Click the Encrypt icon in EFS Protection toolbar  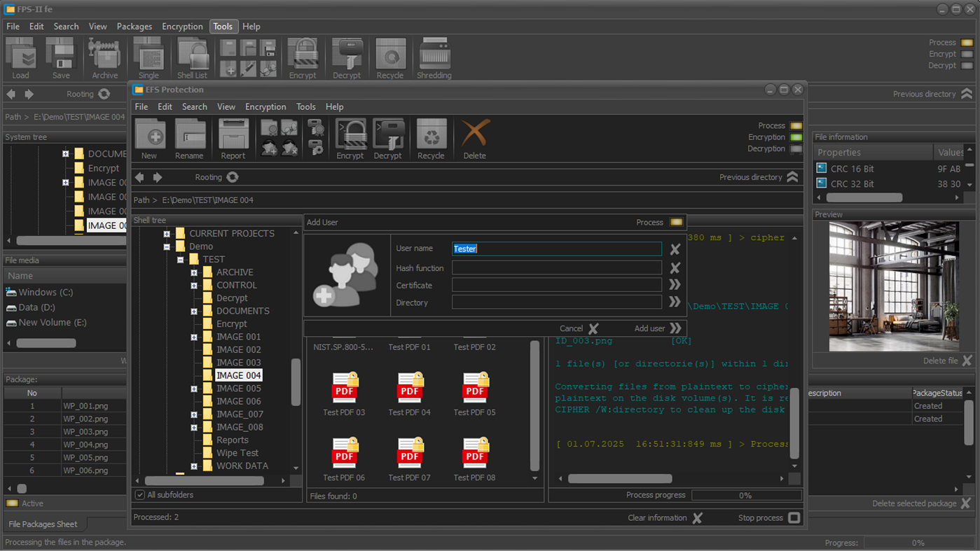[350, 134]
